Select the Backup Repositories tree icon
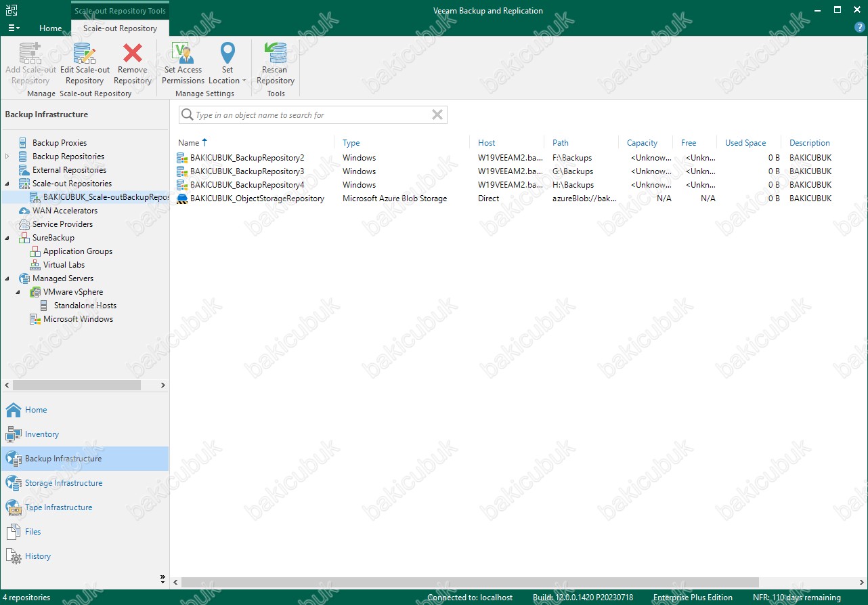This screenshot has width=868, height=605. [x=24, y=157]
